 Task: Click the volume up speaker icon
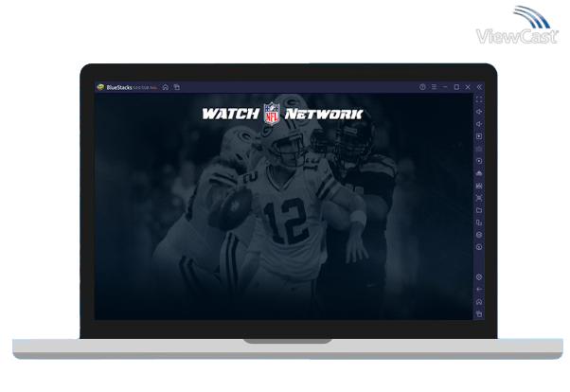point(479,112)
